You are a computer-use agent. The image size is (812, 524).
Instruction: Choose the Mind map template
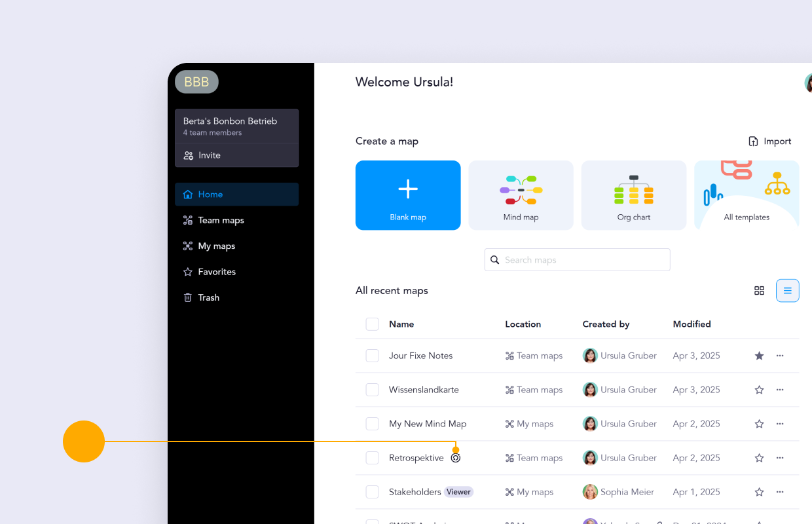pyautogui.click(x=521, y=195)
